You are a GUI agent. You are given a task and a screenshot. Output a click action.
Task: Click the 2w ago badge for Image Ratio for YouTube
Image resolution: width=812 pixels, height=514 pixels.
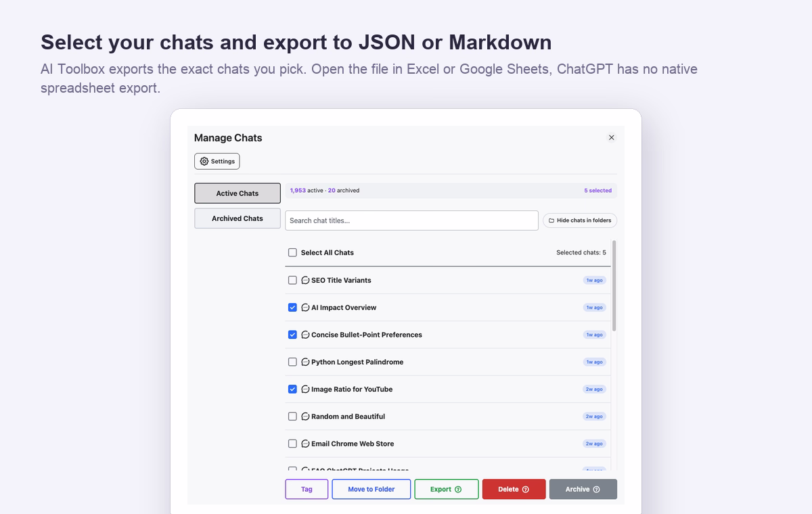(594, 389)
